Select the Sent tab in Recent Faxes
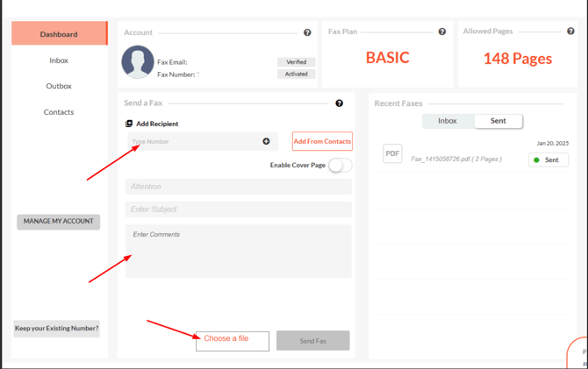 tap(498, 121)
